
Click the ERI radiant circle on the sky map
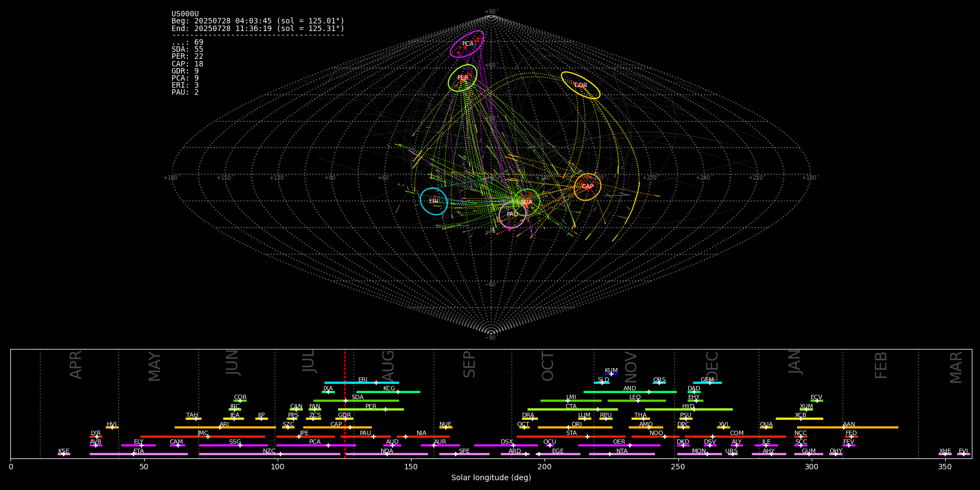434,201
